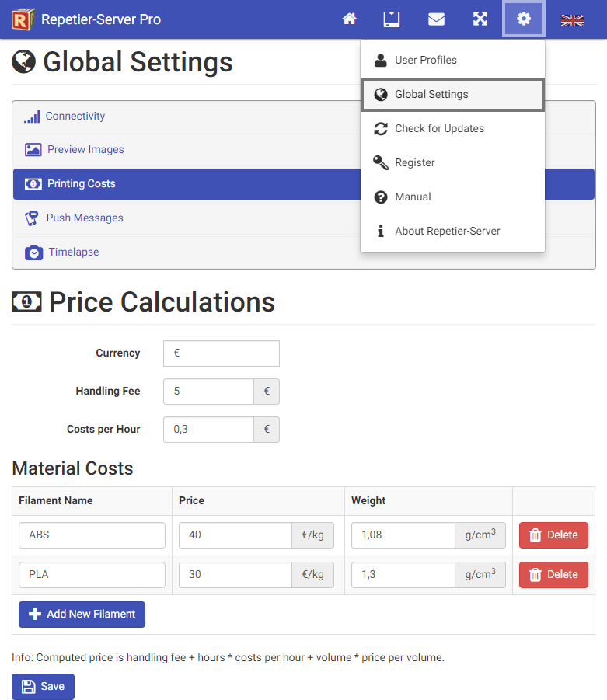The width and height of the screenshot is (607, 700).
Task: Toggle fullscreen with the expand arrows icon
Action: (x=480, y=19)
